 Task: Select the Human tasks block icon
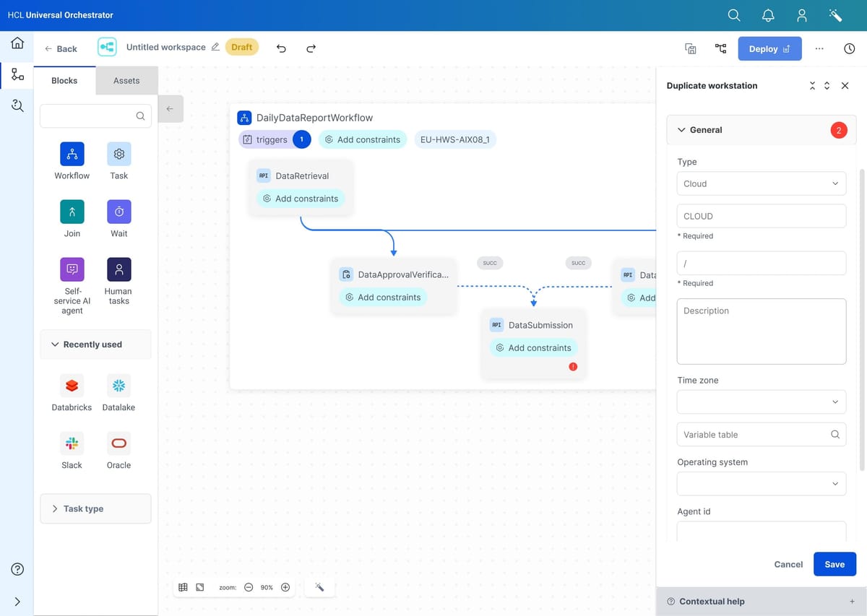[119, 269]
